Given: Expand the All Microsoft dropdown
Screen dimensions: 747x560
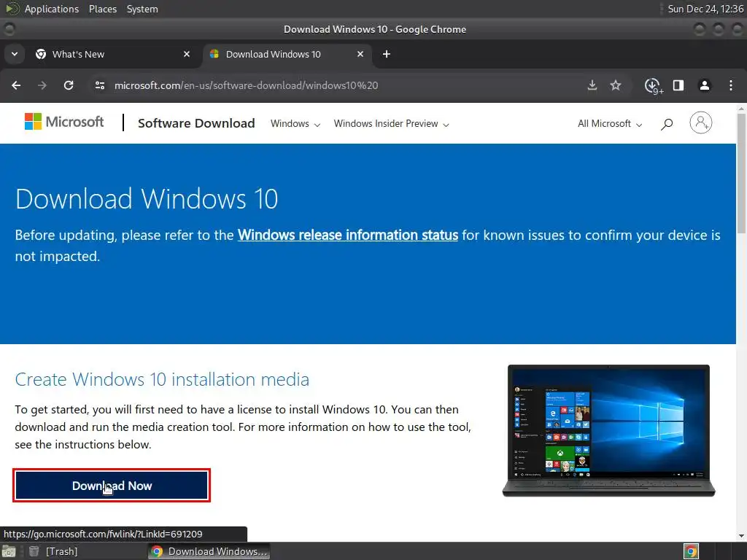Looking at the screenshot, I should click(610, 124).
